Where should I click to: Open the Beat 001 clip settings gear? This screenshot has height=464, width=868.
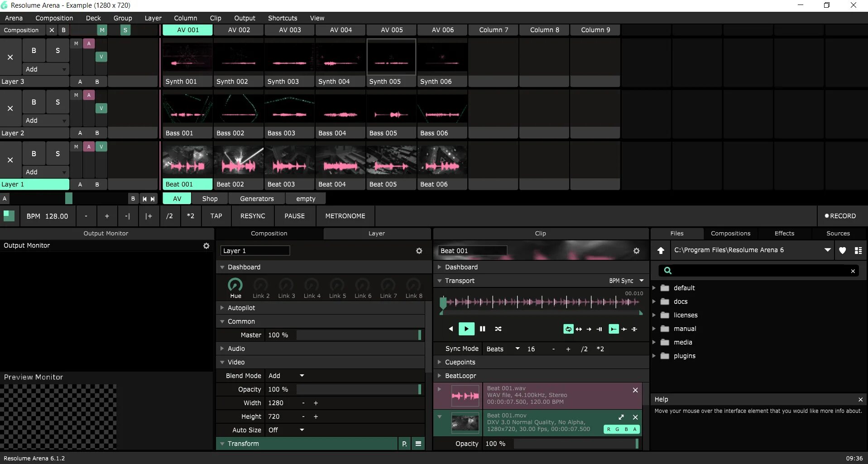[637, 251]
